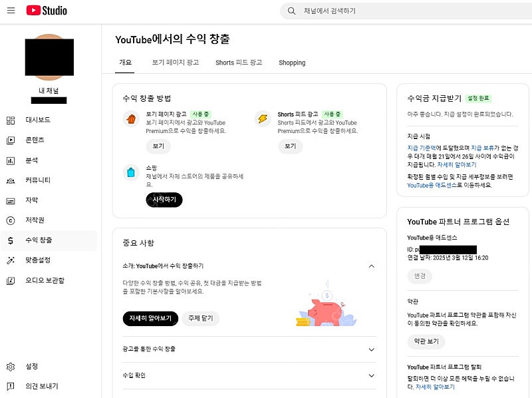Open 대시보드 in the sidebar

point(49,120)
